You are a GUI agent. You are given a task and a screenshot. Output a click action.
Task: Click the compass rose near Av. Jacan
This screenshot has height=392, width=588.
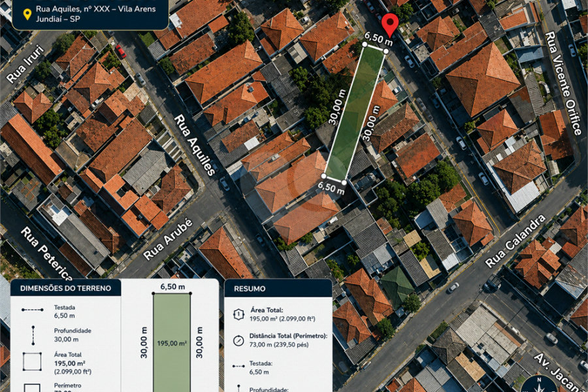click(538, 385)
